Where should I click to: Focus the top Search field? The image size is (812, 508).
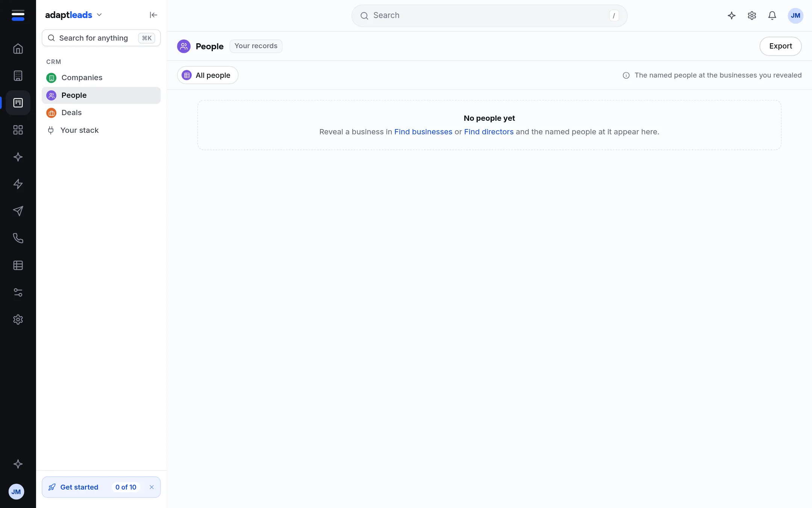pyautogui.click(x=489, y=15)
